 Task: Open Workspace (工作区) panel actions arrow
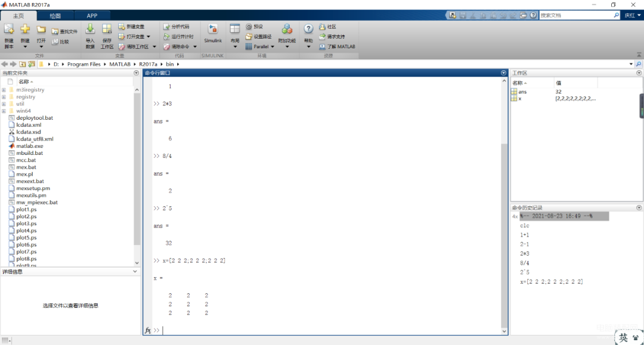pos(639,73)
